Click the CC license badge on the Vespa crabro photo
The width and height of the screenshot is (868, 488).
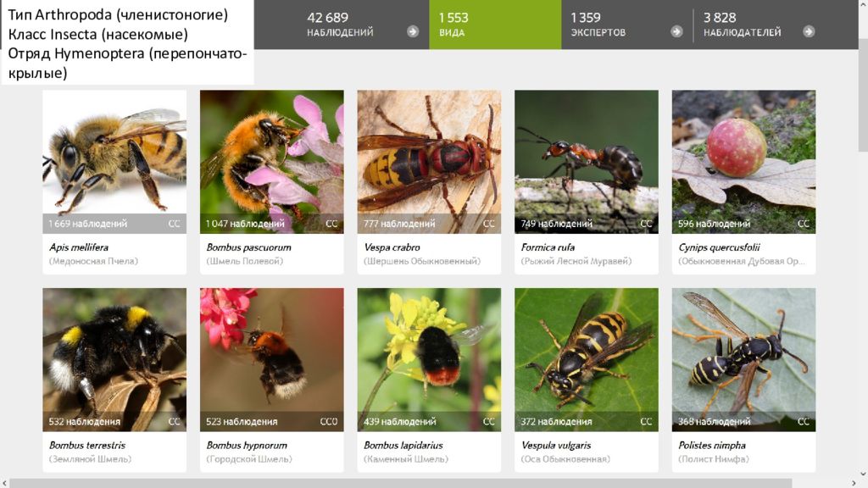(489, 224)
